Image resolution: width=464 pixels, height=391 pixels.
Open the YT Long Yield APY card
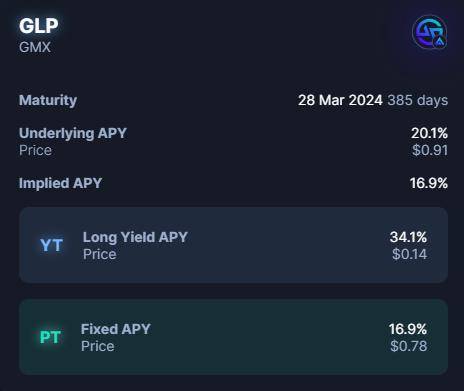click(233, 245)
